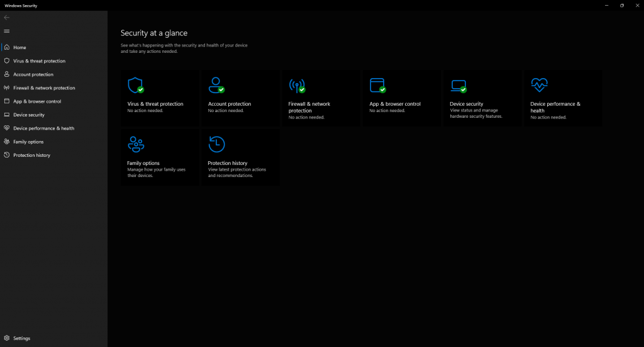Click the 'Security at a glance' heading
Screen dimensions: 644x347
click(x=154, y=33)
